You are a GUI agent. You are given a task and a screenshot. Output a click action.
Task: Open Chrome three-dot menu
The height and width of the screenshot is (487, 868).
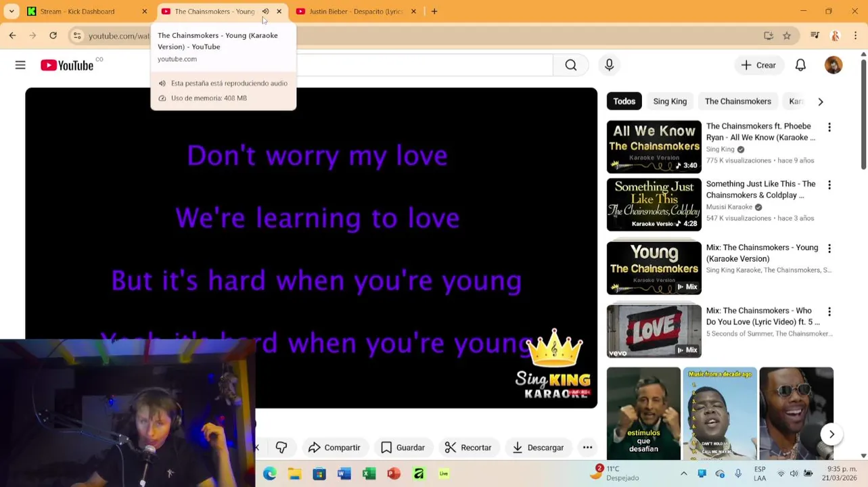coord(856,36)
